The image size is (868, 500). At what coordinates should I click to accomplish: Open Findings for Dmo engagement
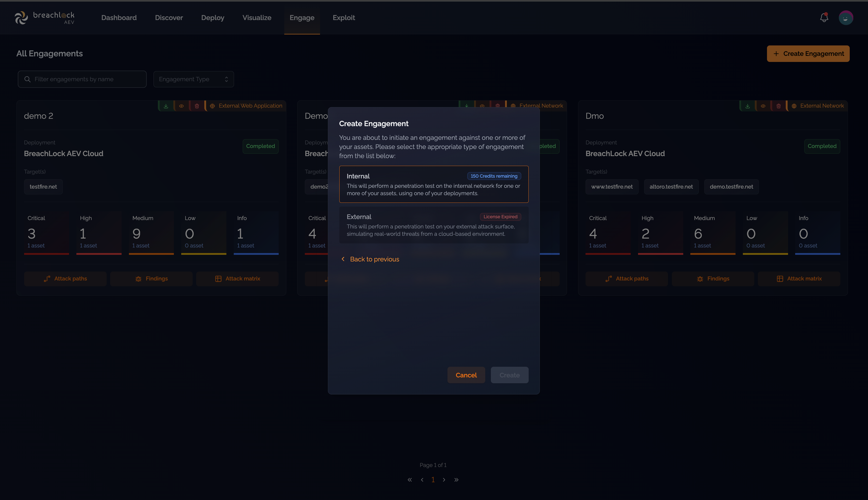[x=713, y=279]
